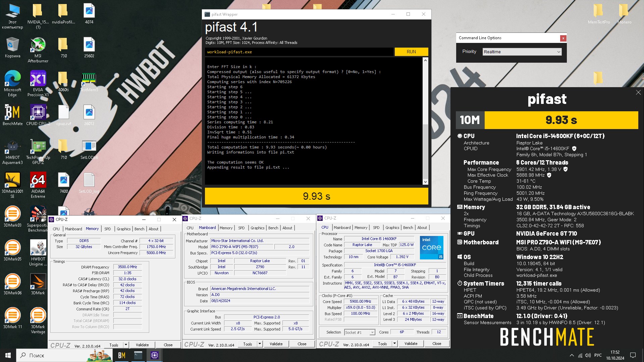The image size is (644, 362).
Task: Click BenchMate taskbar icon
Action: tap(122, 355)
